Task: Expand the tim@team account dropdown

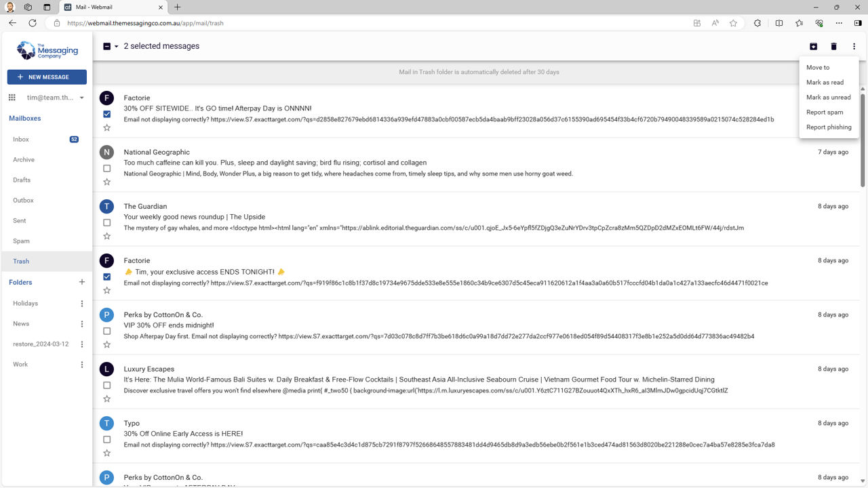Action: click(x=82, y=98)
